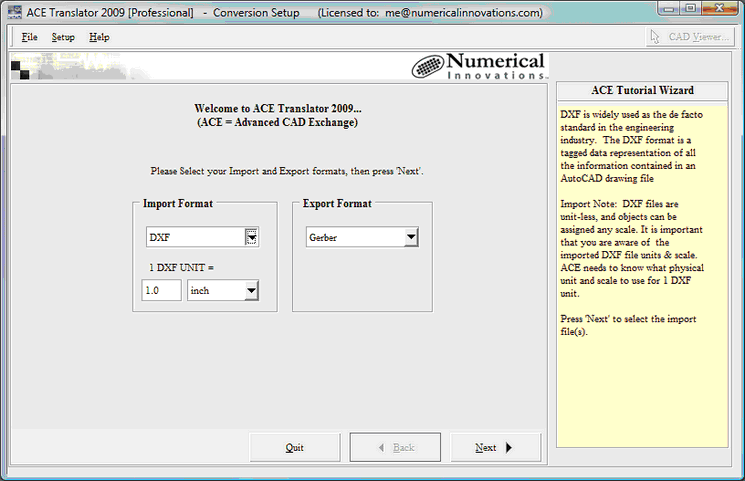Open the File menu
Image resolution: width=745 pixels, height=481 pixels.
point(29,37)
